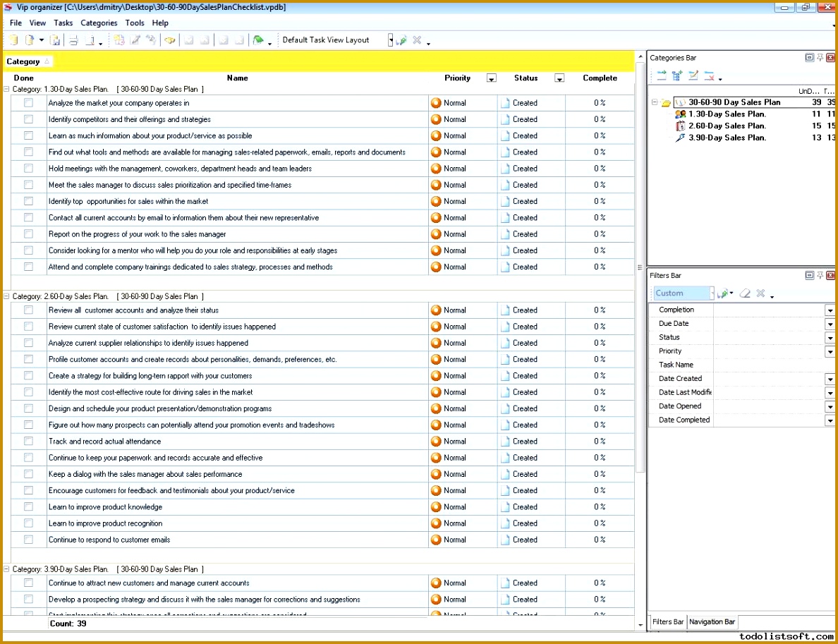Image resolution: width=838 pixels, height=644 pixels.
Task: Open the Tools menu
Action: (134, 23)
